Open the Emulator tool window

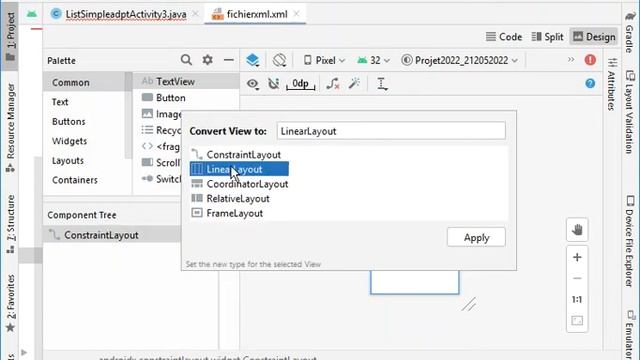click(x=630, y=335)
